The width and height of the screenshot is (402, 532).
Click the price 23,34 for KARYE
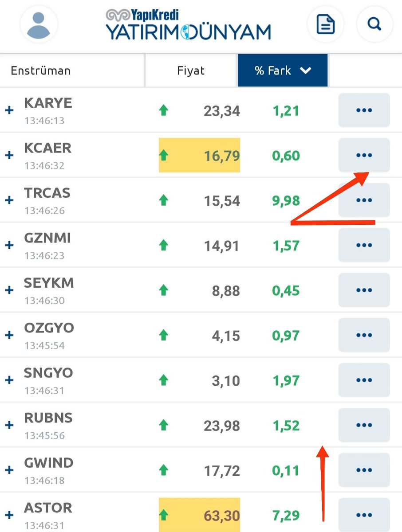pyautogui.click(x=222, y=111)
